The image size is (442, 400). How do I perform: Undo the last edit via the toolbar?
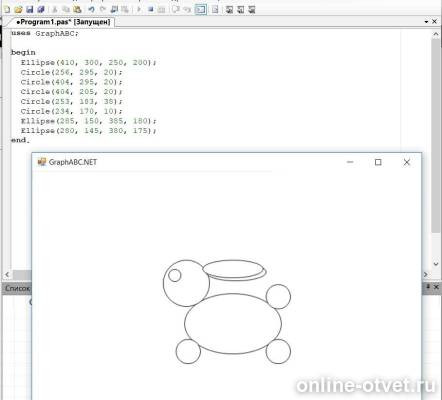91,9
